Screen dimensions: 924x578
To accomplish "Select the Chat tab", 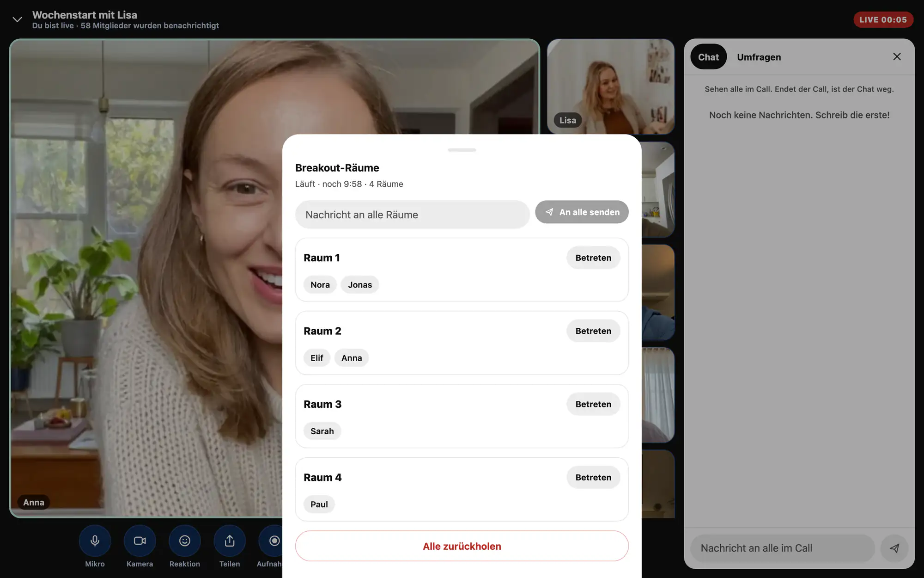I will [x=708, y=57].
